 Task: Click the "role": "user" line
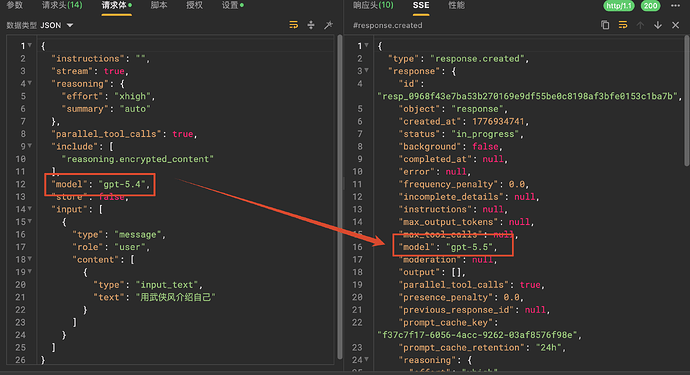111,247
